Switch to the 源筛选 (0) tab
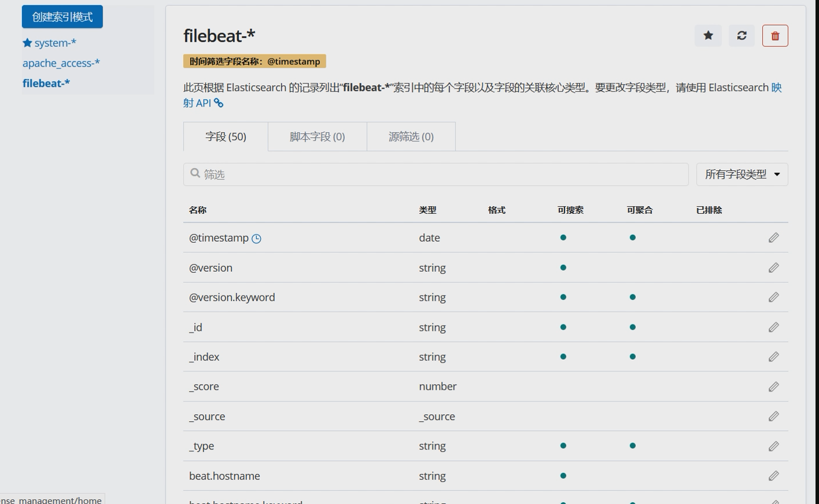The image size is (819, 504). (411, 137)
